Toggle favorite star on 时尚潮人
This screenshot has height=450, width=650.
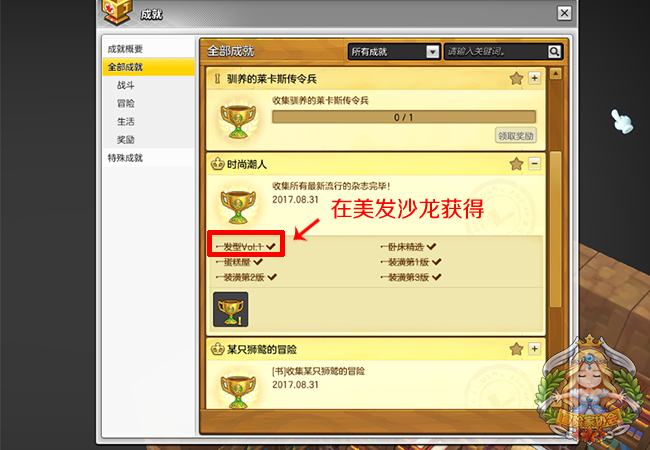pos(516,164)
